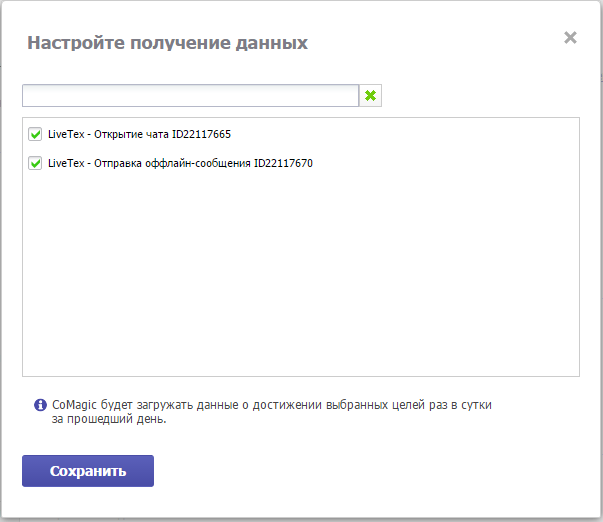Click the word LiveTex in the first goal
The width and height of the screenshot is (603, 522).
66,134
